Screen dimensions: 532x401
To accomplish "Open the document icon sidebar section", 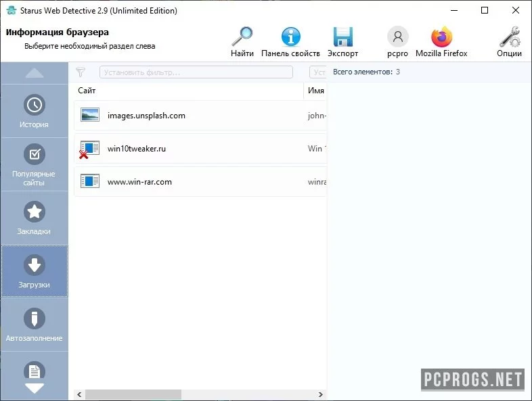I will [35, 370].
